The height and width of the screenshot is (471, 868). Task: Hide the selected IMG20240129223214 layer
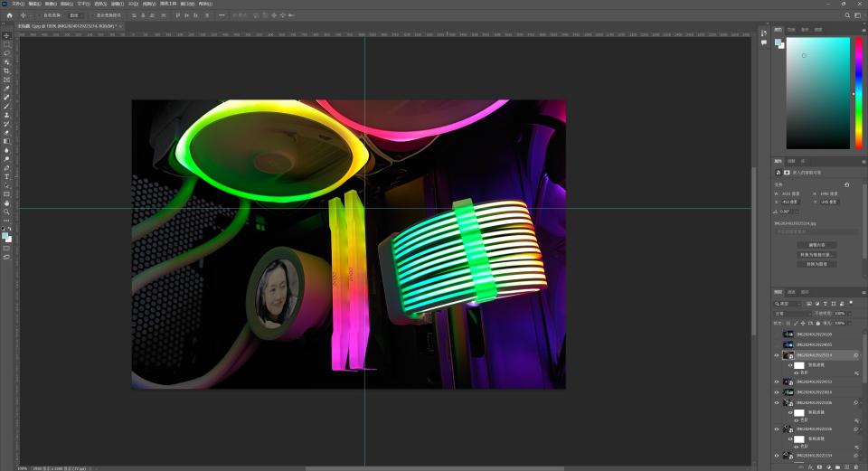pos(776,355)
